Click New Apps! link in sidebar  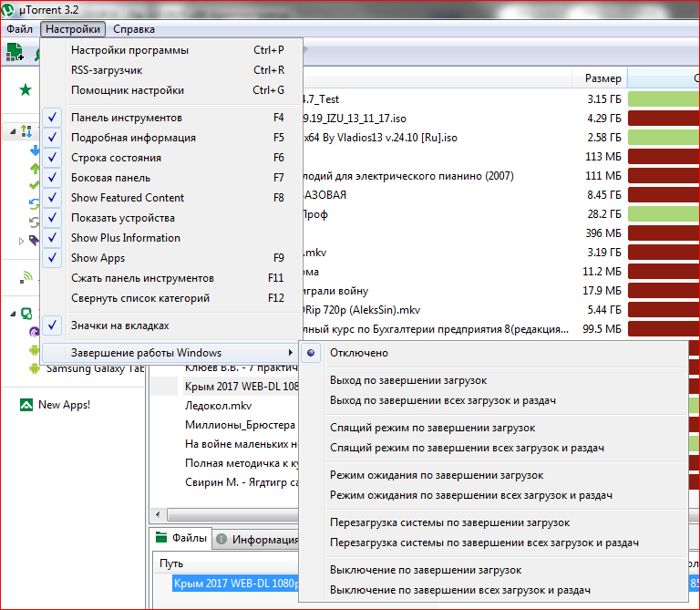tap(65, 405)
